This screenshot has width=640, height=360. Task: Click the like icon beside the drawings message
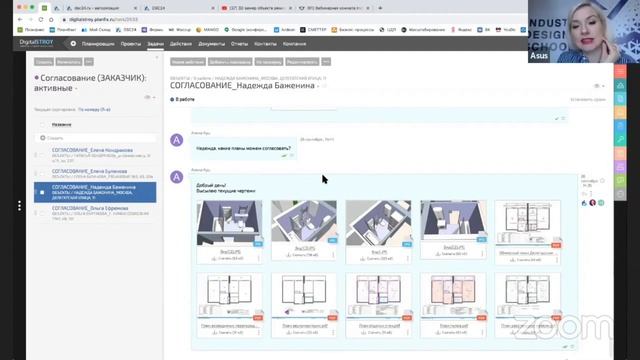point(584,194)
